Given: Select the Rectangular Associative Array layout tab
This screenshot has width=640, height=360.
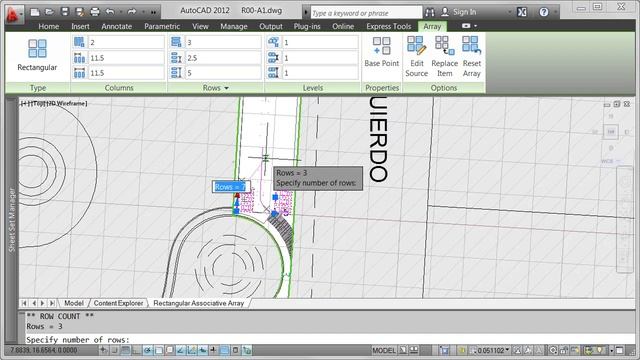Looking at the screenshot, I should pos(198,303).
